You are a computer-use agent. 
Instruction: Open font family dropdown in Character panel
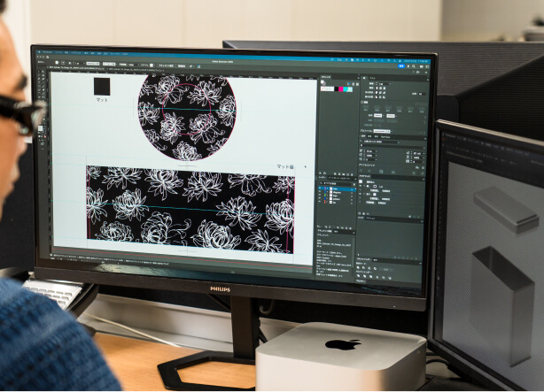pos(399,142)
